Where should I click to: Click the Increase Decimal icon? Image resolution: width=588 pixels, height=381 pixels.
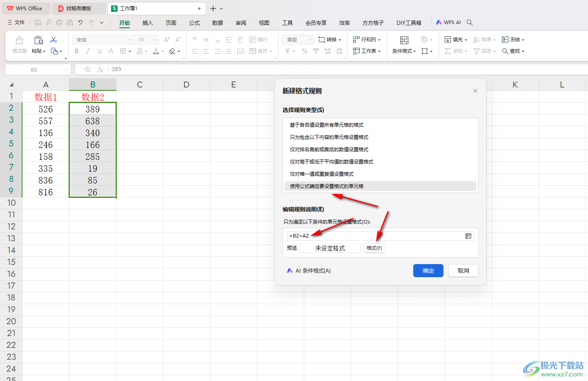[327, 51]
